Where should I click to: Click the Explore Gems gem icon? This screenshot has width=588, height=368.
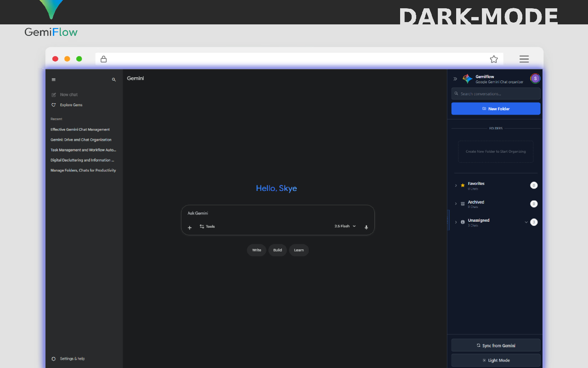pos(54,105)
